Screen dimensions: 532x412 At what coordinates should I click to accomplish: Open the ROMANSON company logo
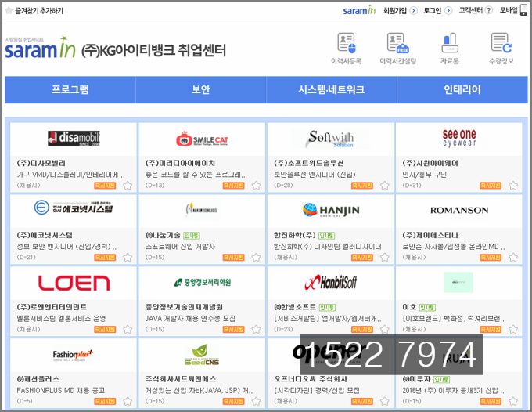[x=459, y=210]
